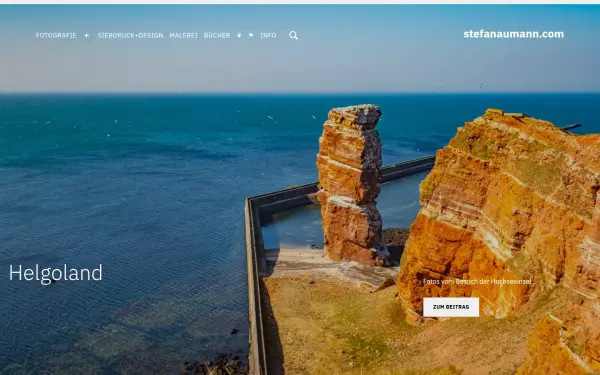600x375 pixels.
Task: Open the search magnifier icon
Action: pyautogui.click(x=293, y=35)
